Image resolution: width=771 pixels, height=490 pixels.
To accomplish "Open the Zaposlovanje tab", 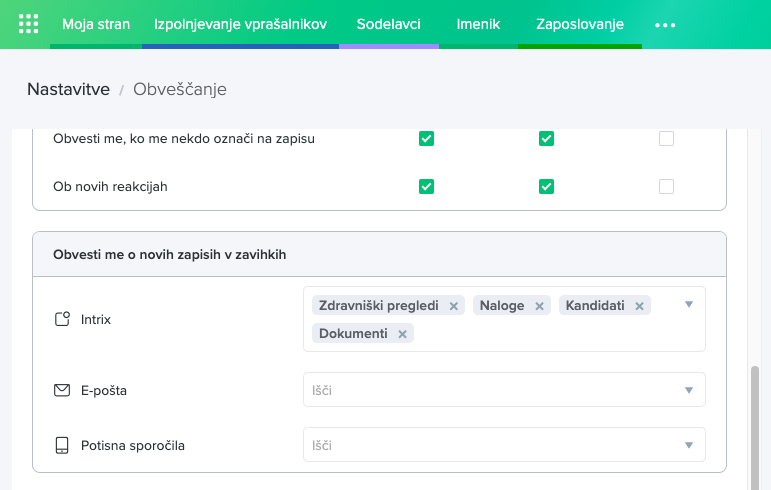I will (580, 24).
